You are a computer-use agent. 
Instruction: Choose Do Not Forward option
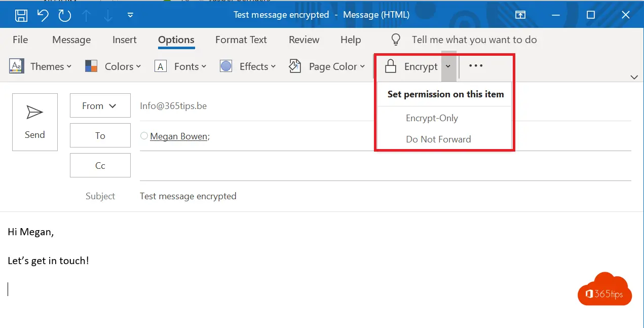tap(438, 139)
